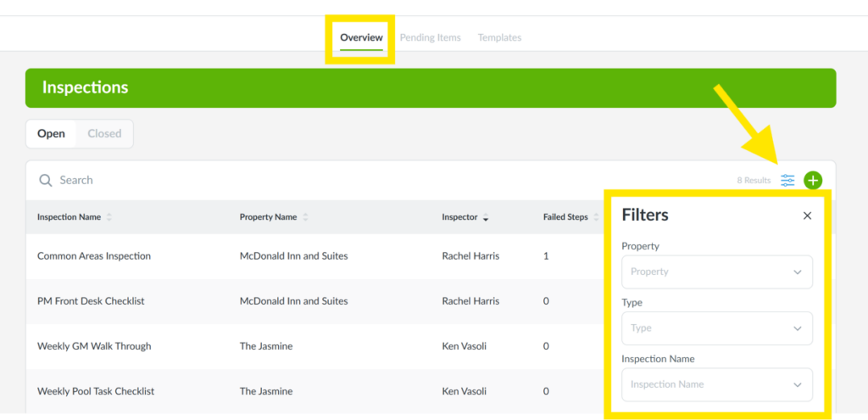Image resolution: width=868 pixels, height=420 pixels.
Task: Go to the Pending Items tab
Action: pyautogui.click(x=430, y=37)
